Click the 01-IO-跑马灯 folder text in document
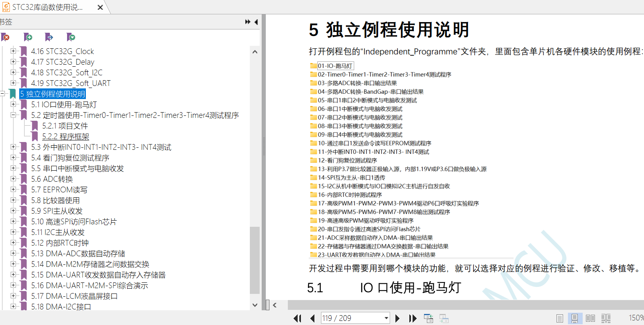The width and height of the screenshot is (644, 325). (x=335, y=66)
